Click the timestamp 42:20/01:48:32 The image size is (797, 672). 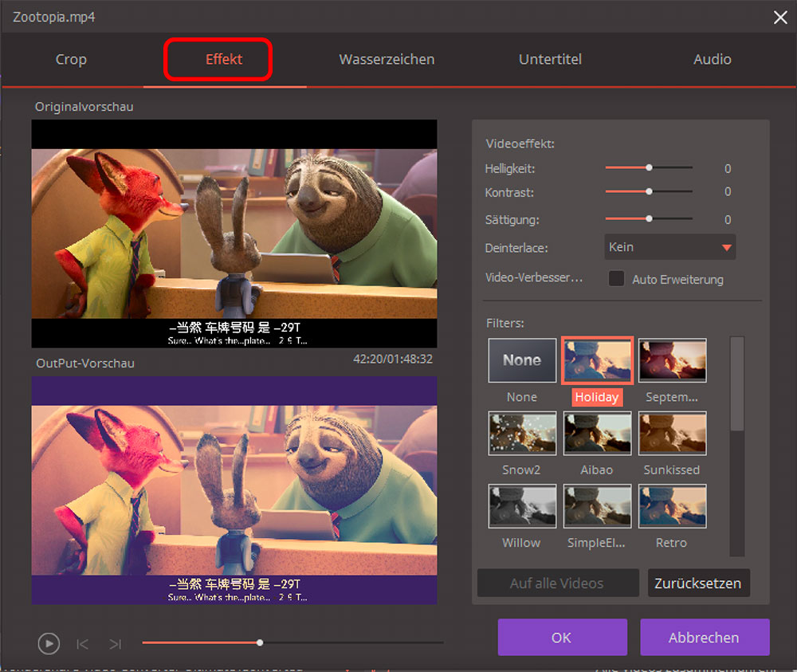pyautogui.click(x=392, y=359)
